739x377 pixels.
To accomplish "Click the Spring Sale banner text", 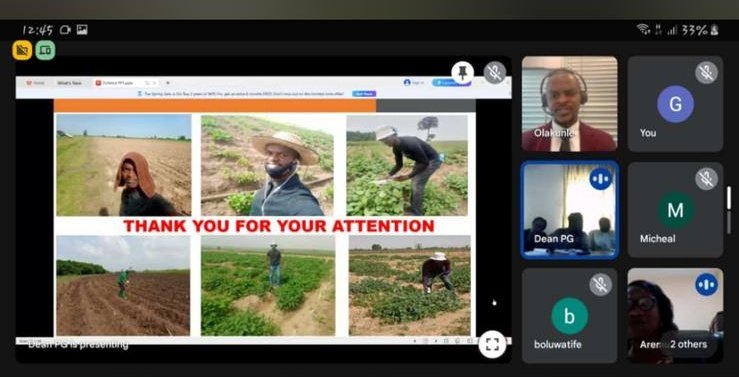I will [x=244, y=94].
